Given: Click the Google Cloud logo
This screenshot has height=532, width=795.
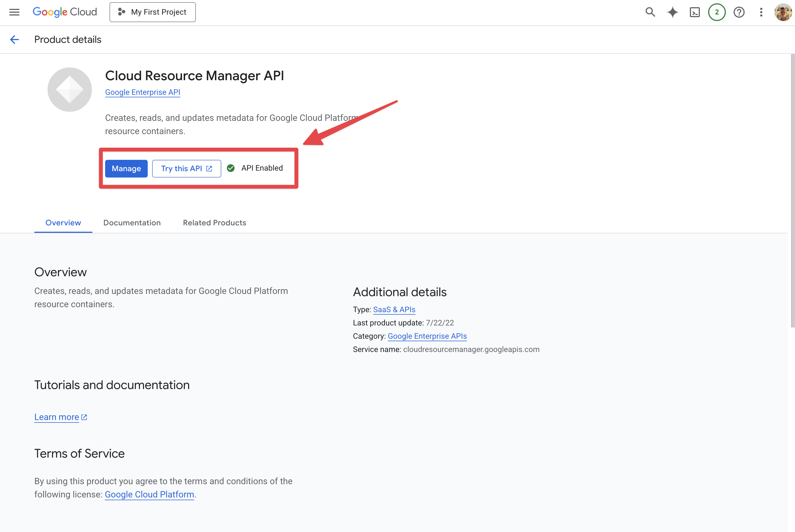Looking at the screenshot, I should coord(64,12).
